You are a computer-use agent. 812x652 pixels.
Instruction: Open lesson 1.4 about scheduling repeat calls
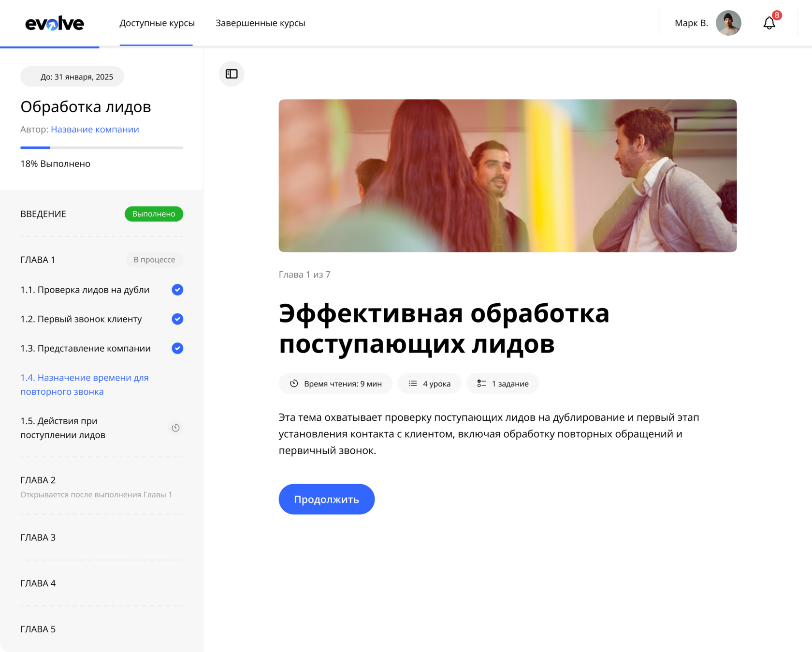(85, 385)
